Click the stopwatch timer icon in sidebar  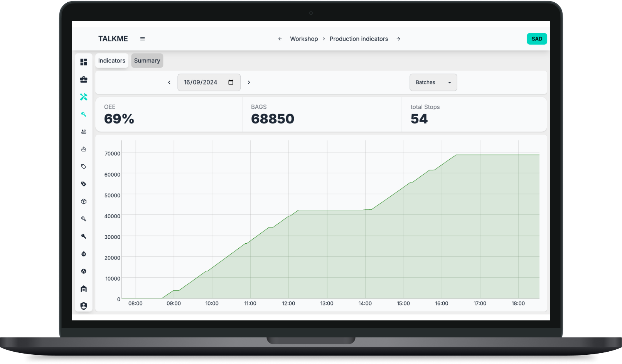(x=84, y=254)
